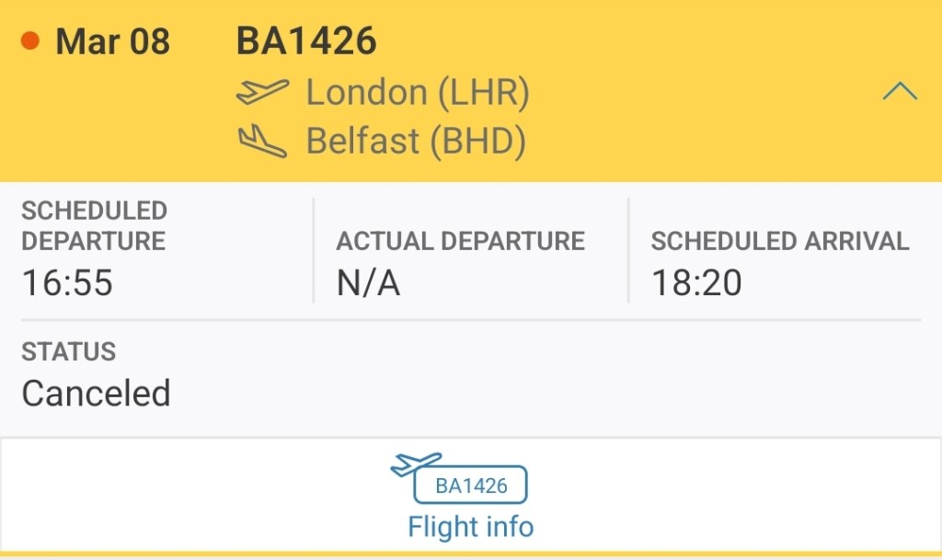Click the 18:20 arrival time

(696, 283)
